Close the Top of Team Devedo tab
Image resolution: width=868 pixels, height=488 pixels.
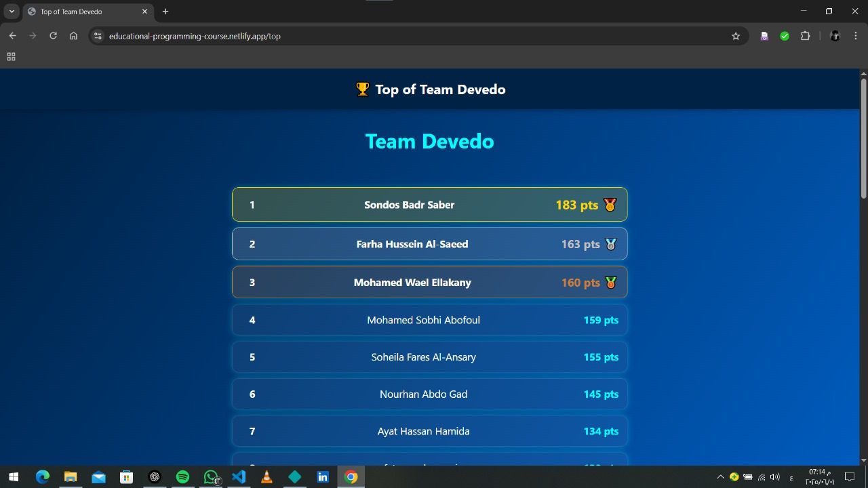click(144, 12)
